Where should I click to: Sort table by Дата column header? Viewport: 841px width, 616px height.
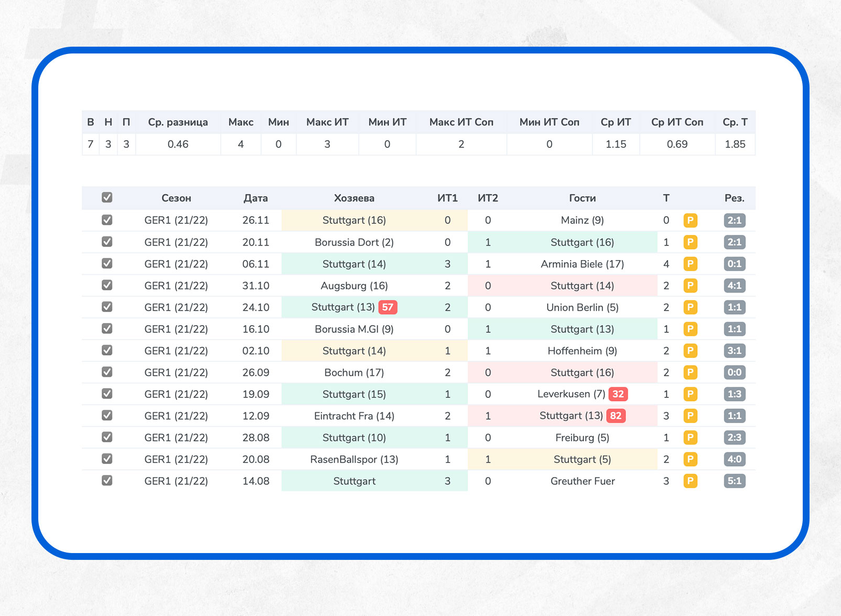tap(255, 198)
